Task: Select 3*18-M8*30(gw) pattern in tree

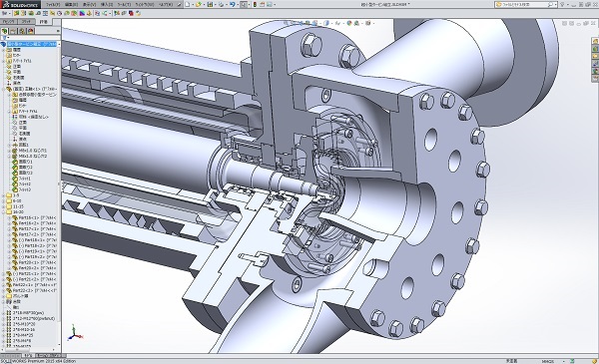Action: point(25,313)
